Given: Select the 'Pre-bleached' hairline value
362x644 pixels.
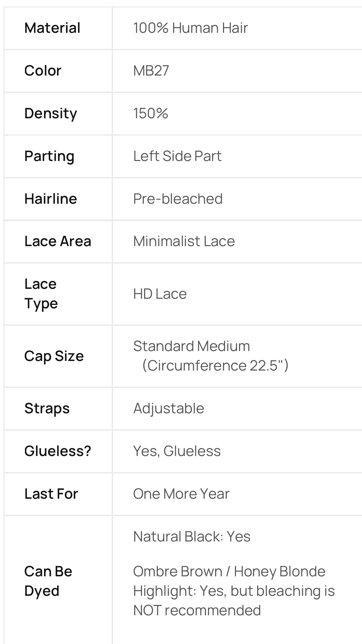Looking at the screenshot, I should (178, 199).
